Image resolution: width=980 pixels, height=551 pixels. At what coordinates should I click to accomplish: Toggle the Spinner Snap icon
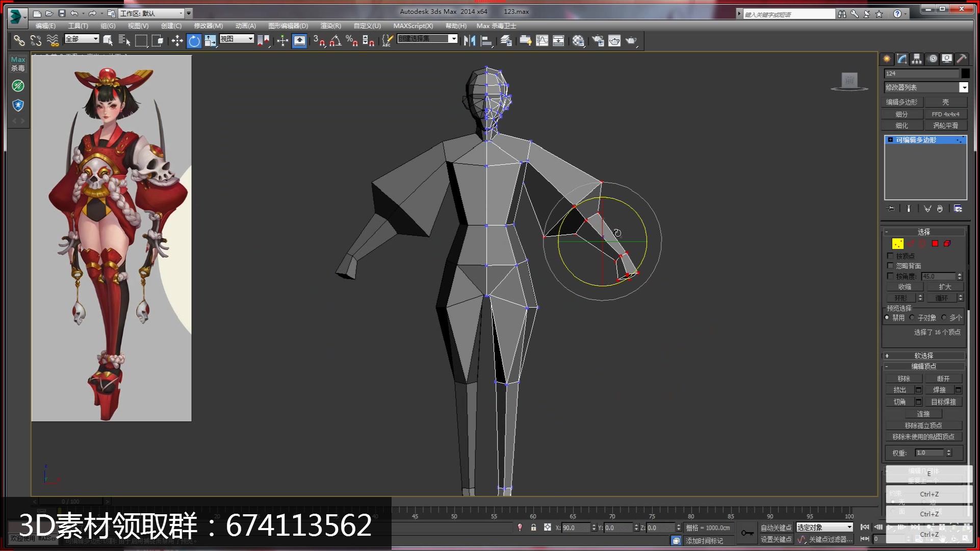point(369,40)
